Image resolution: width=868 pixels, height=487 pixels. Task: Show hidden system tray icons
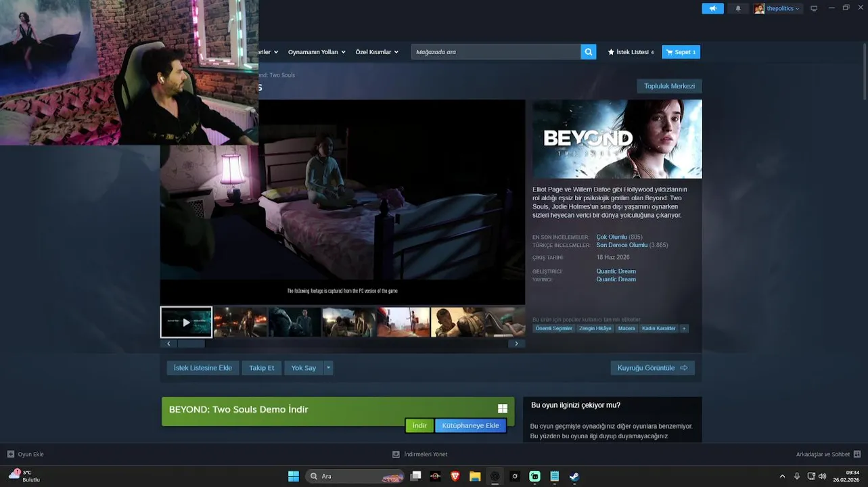coord(783,476)
